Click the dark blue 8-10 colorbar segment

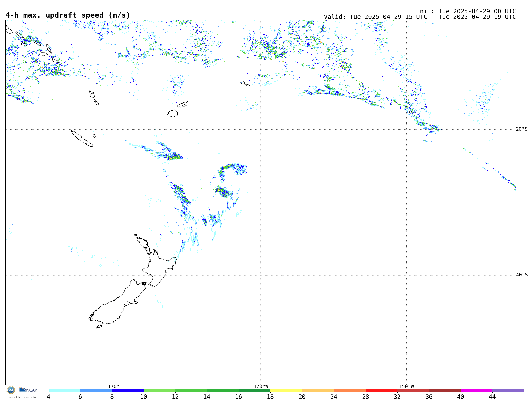tap(128, 391)
